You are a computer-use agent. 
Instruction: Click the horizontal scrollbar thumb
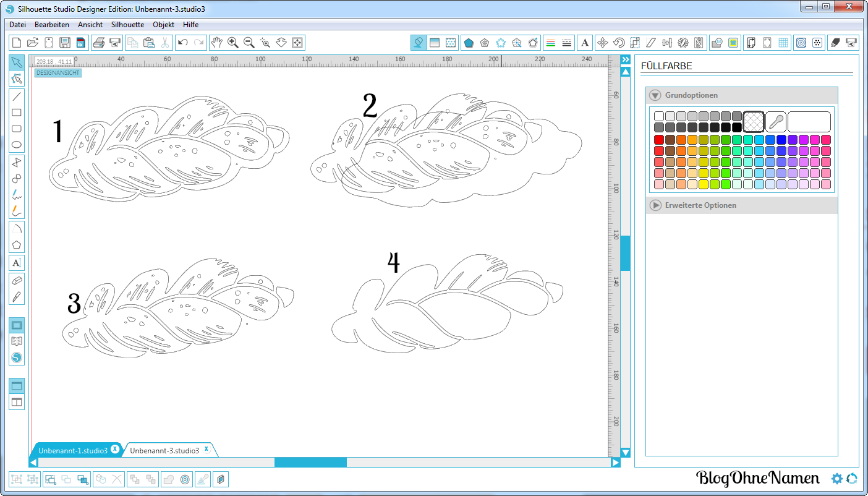click(x=310, y=462)
